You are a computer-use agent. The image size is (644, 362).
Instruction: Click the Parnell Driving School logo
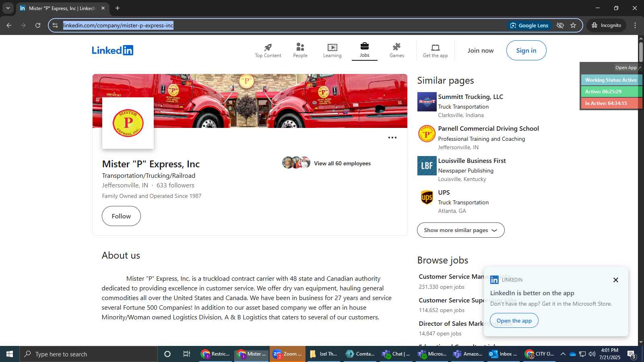click(x=427, y=134)
